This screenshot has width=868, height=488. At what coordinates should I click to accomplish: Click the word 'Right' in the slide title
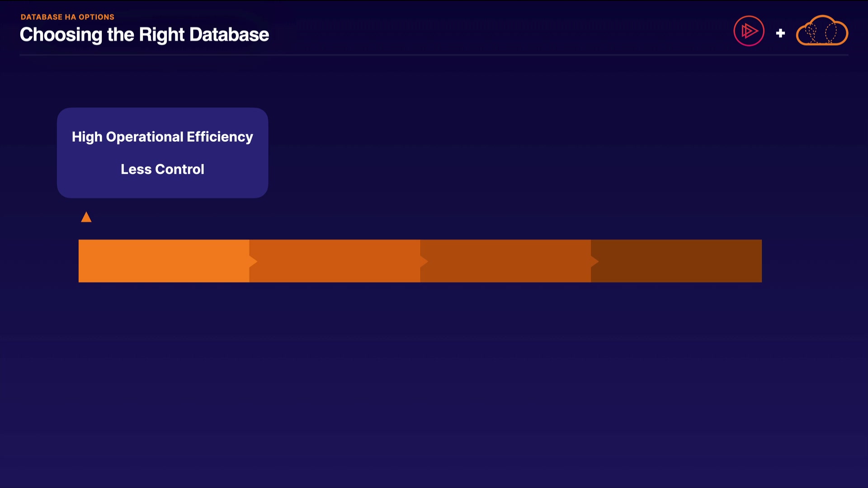click(161, 35)
